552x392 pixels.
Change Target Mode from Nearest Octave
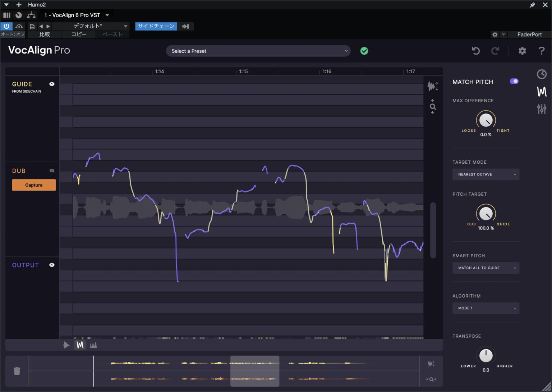click(x=486, y=174)
